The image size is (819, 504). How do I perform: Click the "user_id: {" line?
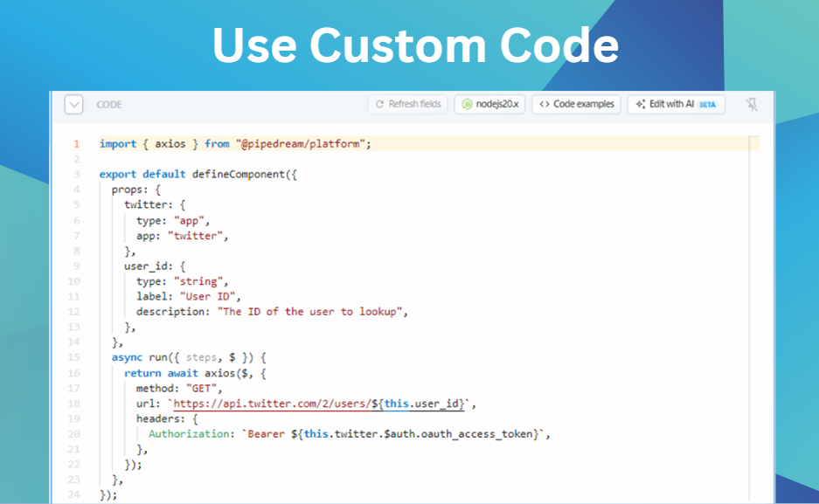pos(155,266)
